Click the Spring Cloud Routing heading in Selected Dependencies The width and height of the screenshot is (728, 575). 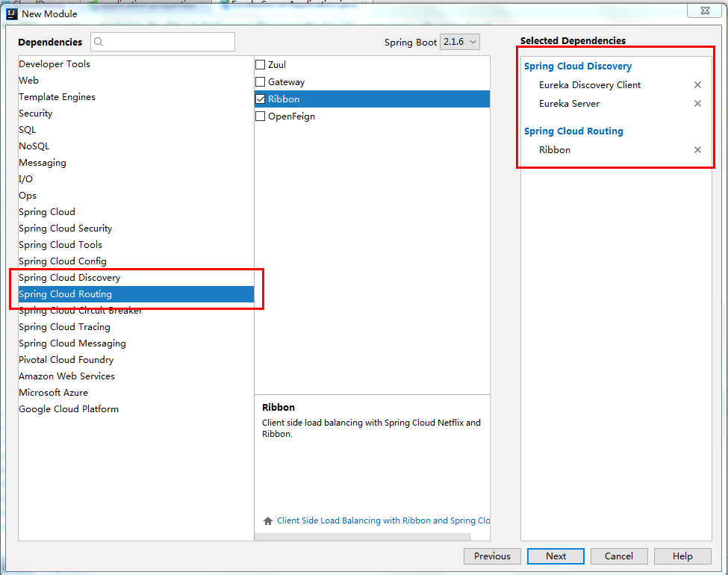[573, 131]
